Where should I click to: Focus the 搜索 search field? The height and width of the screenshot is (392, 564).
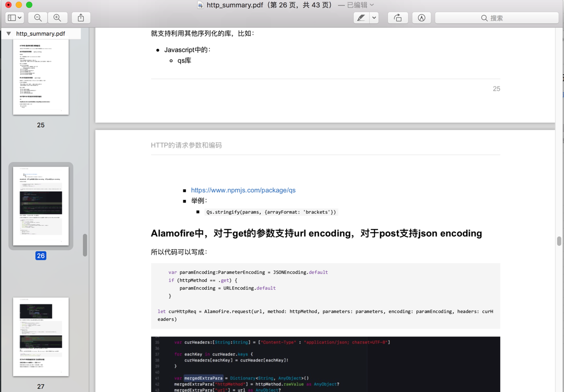click(496, 18)
